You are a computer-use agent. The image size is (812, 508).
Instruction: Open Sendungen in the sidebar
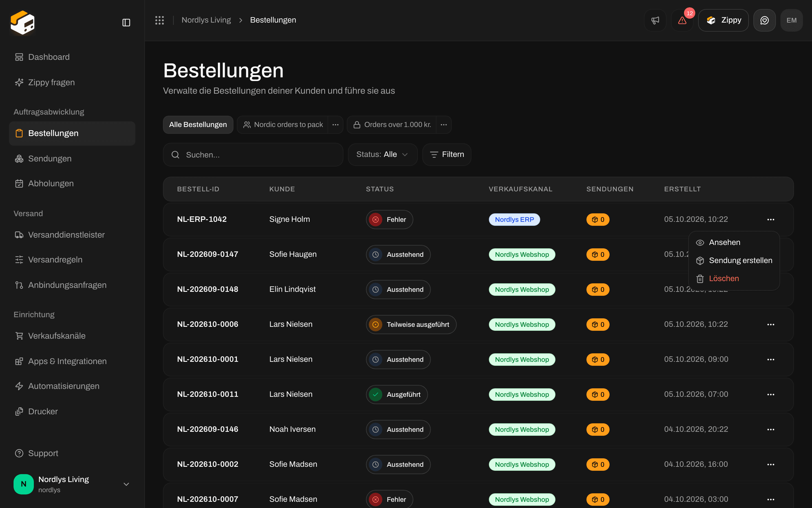(72, 159)
